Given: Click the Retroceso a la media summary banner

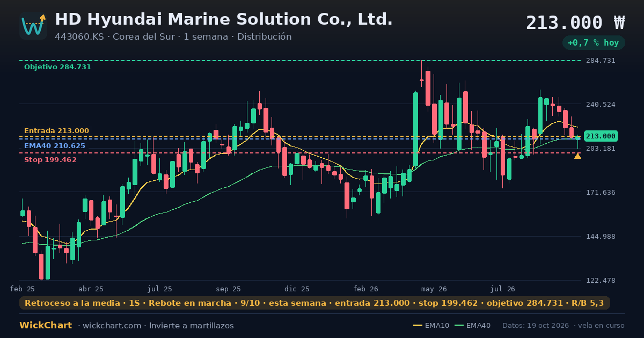Looking at the screenshot, I should (314, 303).
